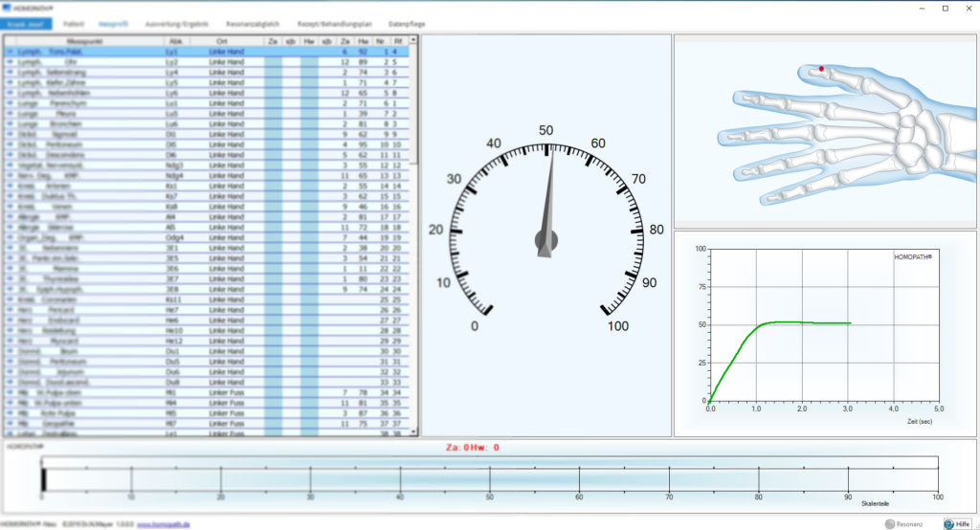The width and height of the screenshot is (980, 530).
Task: Click the Abk cell 'Du5'
Action: (172, 362)
